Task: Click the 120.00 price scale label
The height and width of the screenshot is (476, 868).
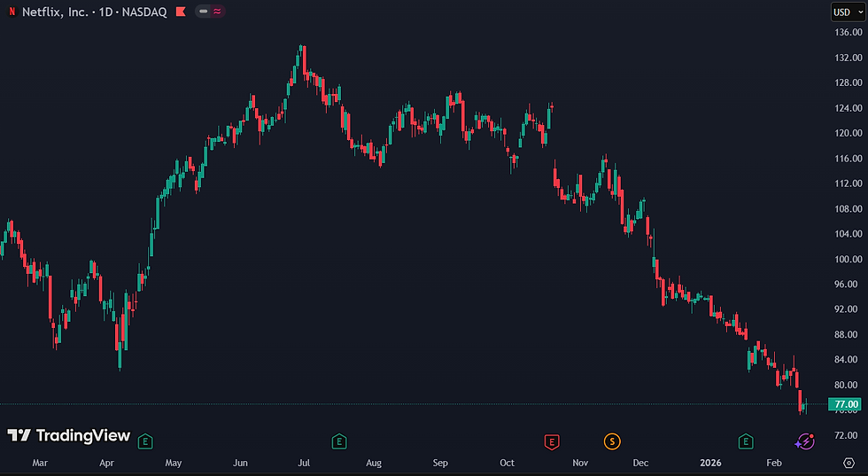Action: (849, 133)
